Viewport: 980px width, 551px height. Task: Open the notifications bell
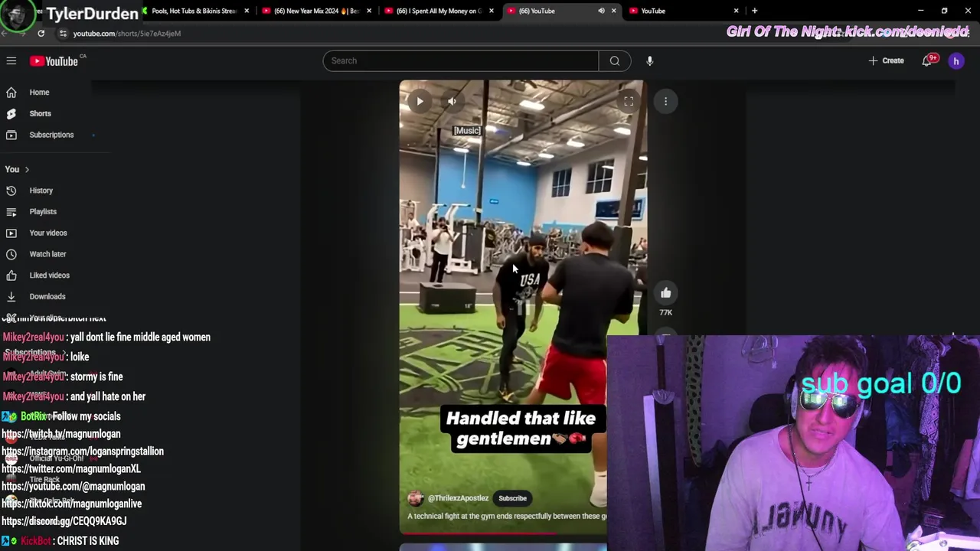pyautogui.click(x=928, y=60)
